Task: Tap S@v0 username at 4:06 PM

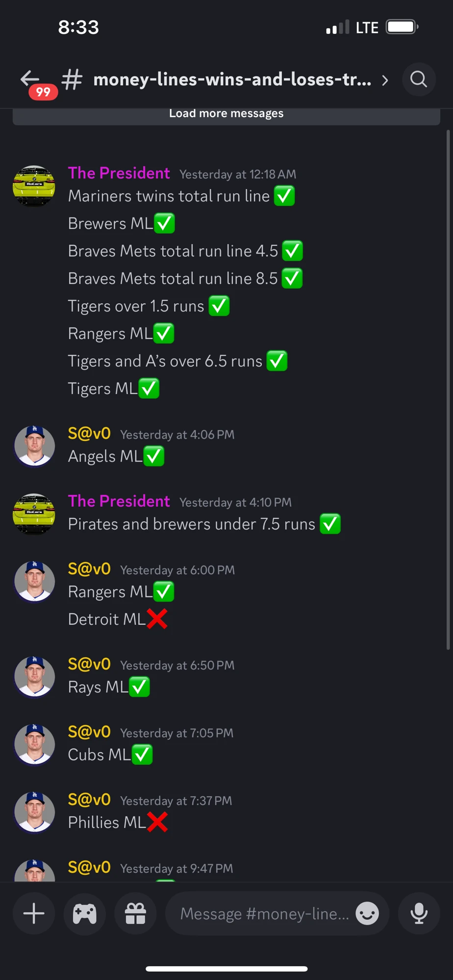Action: (89, 434)
